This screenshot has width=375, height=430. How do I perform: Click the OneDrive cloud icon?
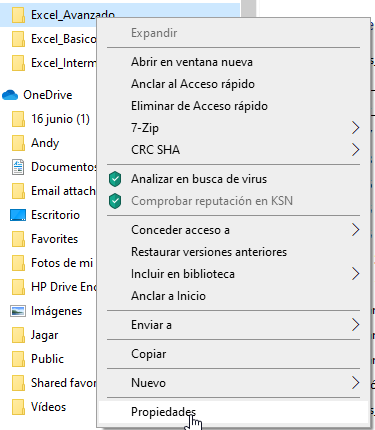pyautogui.click(x=10, y=95)
